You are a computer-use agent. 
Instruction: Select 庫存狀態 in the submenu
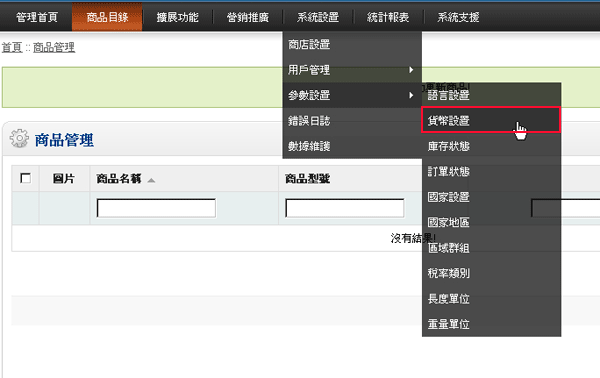(x=491, y=146)
